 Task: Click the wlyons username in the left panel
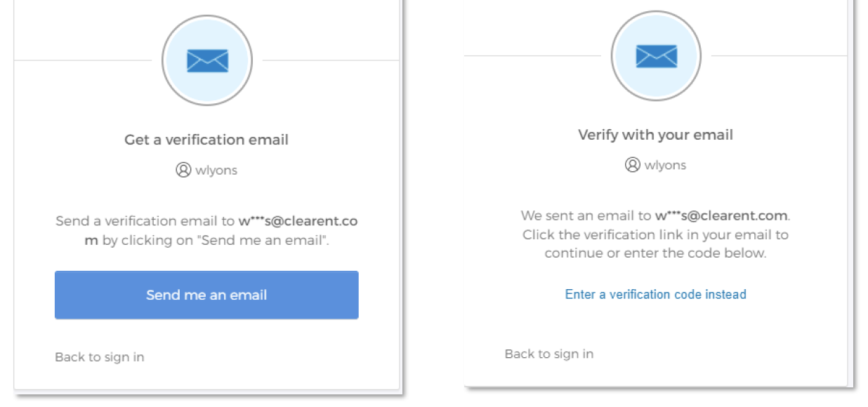pyautogui.click(x=216, y=171)
